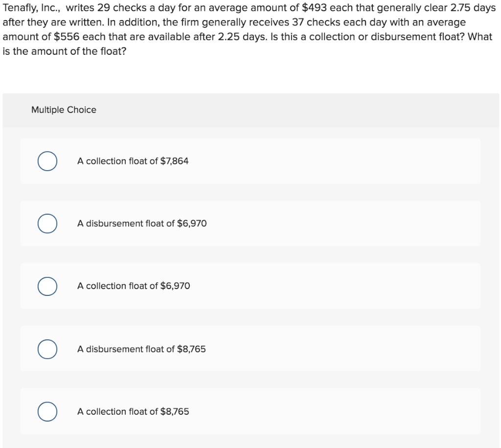
Task: Click the 'Multiple Choice' header text
Action: (64, 110)
